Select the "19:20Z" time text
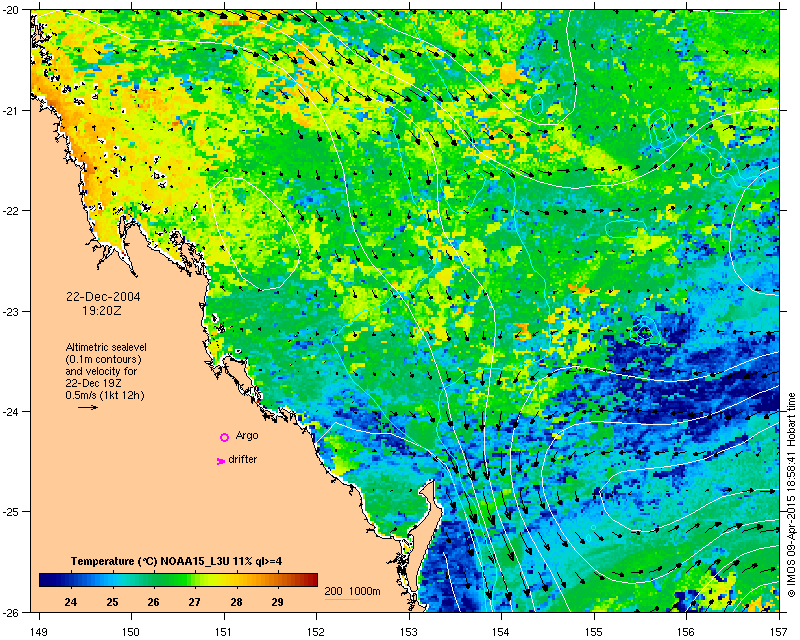This screenshot has width=800, height=640. [102, 310]
